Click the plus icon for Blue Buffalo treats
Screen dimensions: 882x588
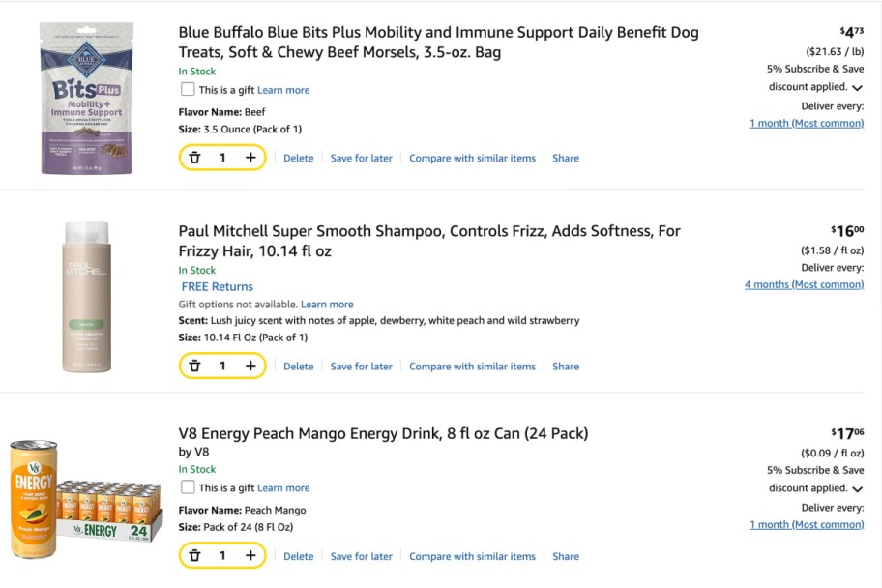click(250, 157)
